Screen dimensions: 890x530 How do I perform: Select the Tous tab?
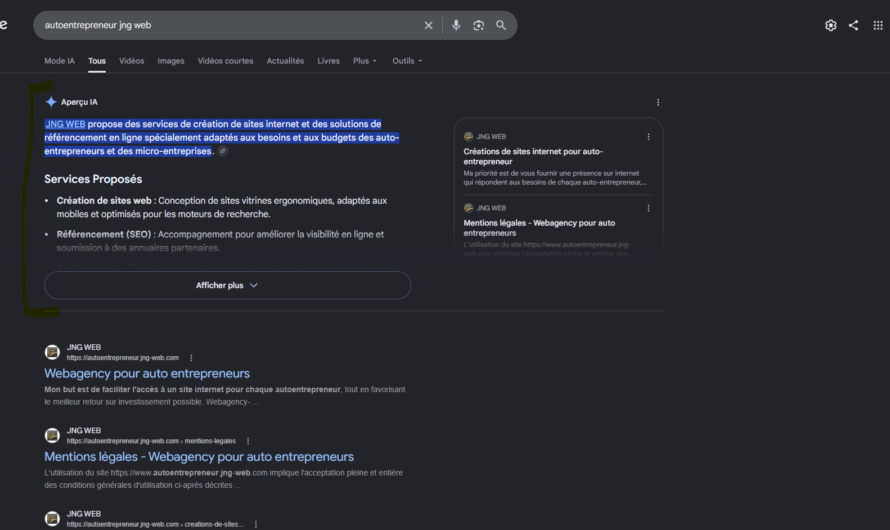(96, 61)
